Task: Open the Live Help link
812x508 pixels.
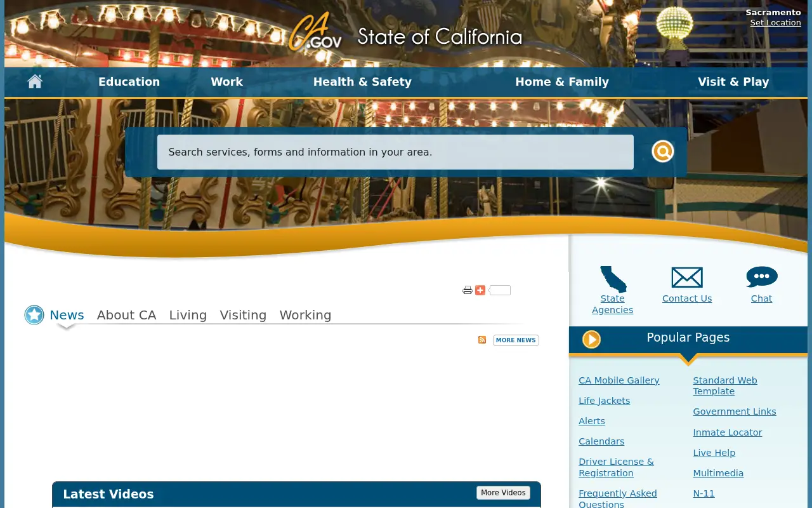Action: coord(714,453)
